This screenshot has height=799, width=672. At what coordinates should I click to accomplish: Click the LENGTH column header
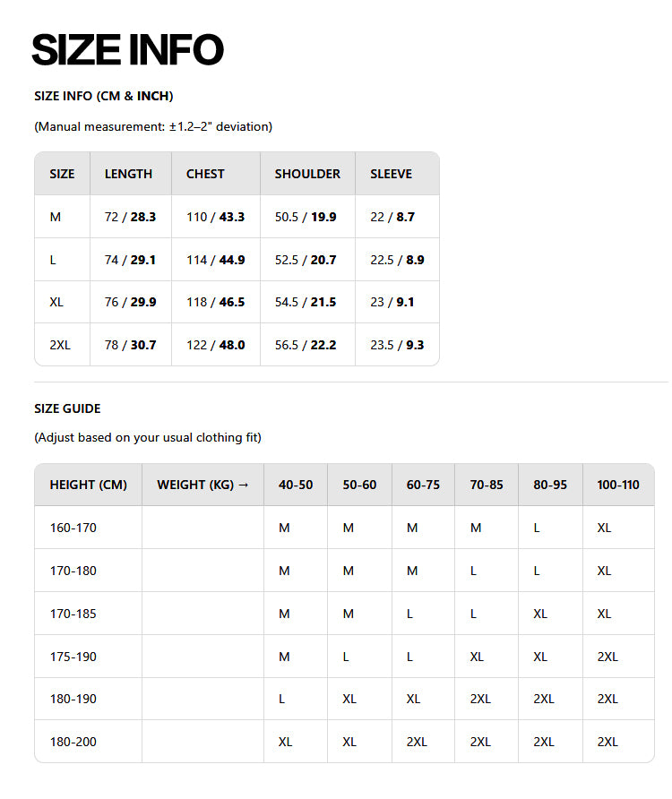128,174
